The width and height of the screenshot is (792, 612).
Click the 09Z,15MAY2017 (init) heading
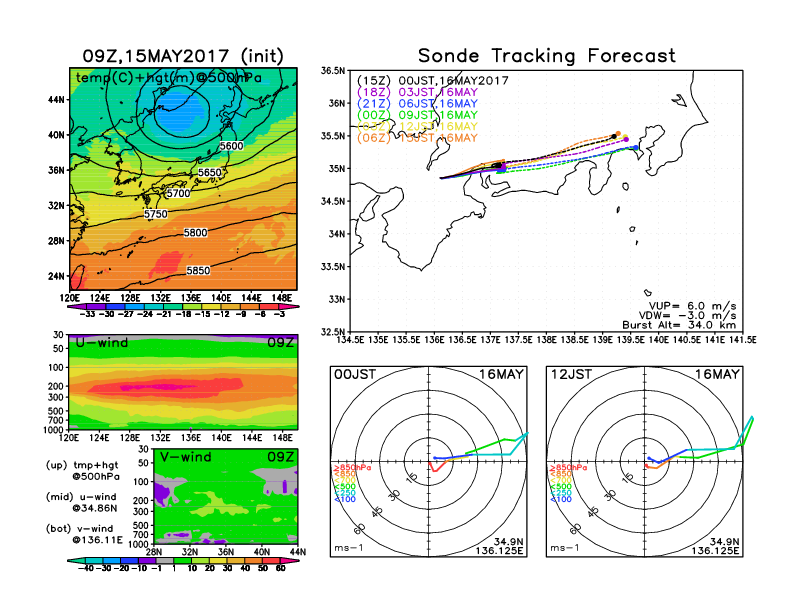click(182, 57)
